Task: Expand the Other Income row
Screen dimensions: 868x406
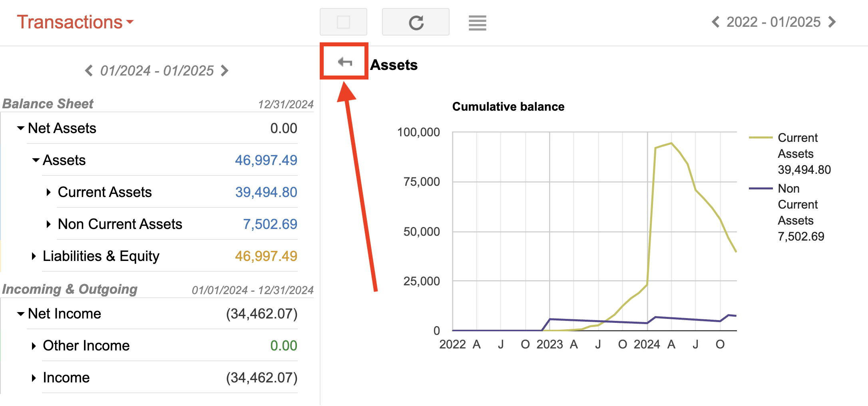Action: pos(34,345)
